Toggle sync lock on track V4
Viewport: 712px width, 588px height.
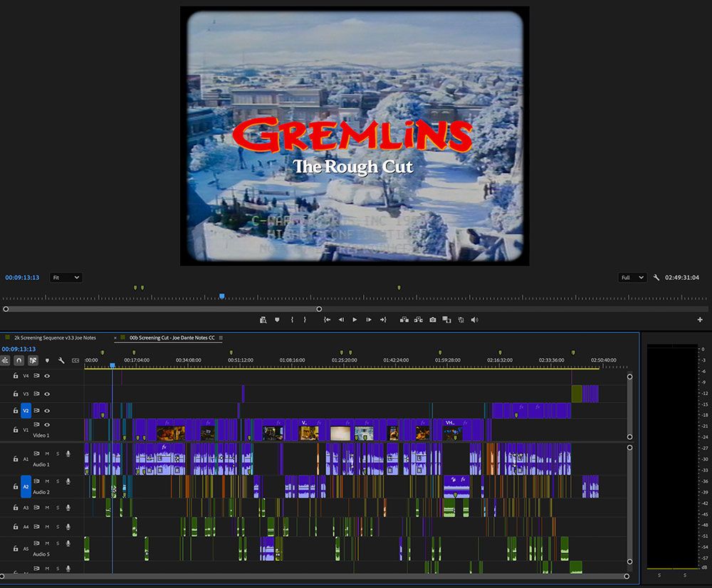coord(36,376)
